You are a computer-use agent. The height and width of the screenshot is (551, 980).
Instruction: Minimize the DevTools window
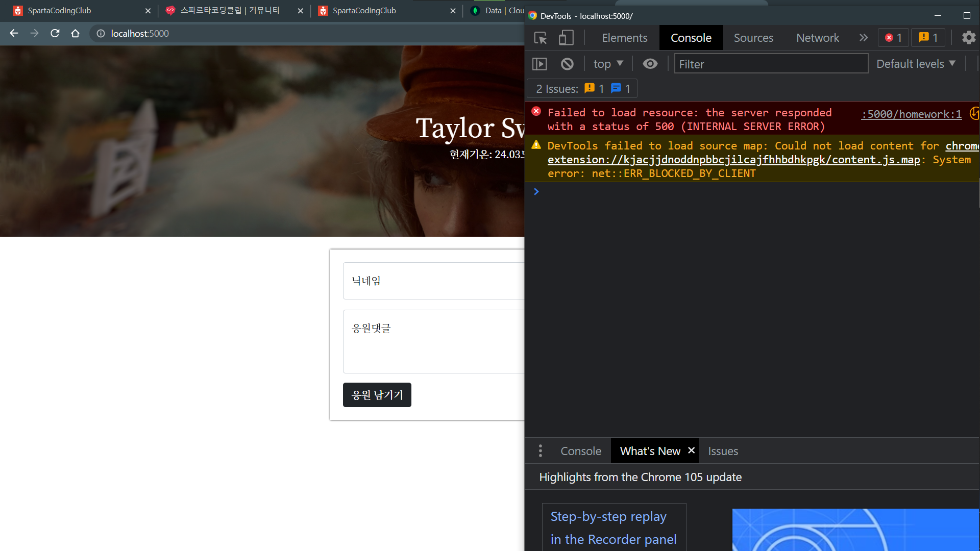tap(938, 16)
